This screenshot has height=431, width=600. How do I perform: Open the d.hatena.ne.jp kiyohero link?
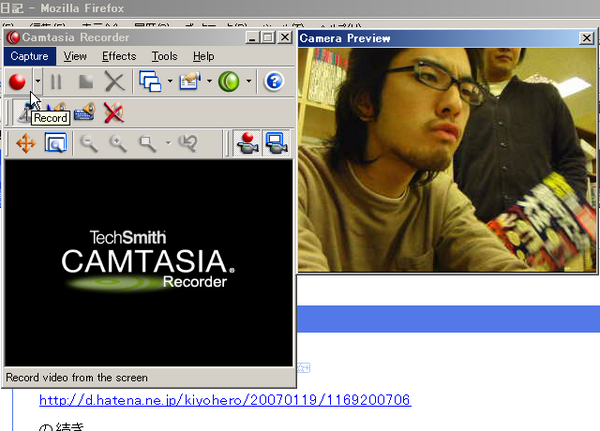point(225,400)
